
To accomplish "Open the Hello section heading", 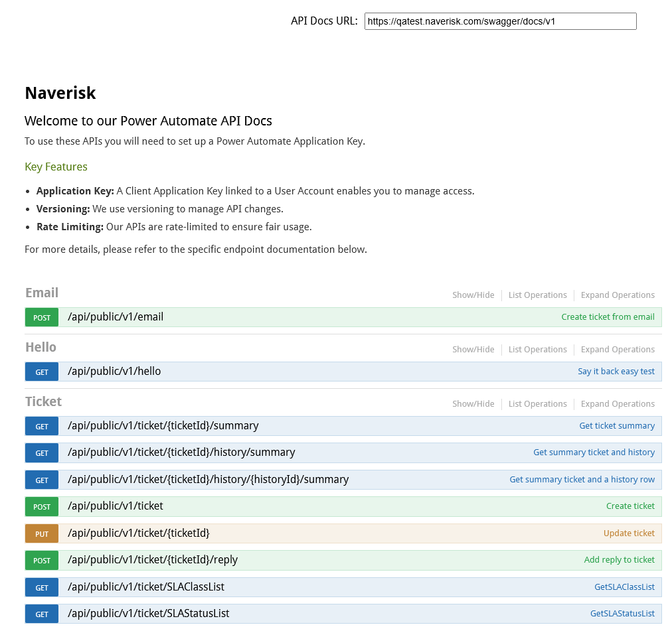I will click(41, 348).
